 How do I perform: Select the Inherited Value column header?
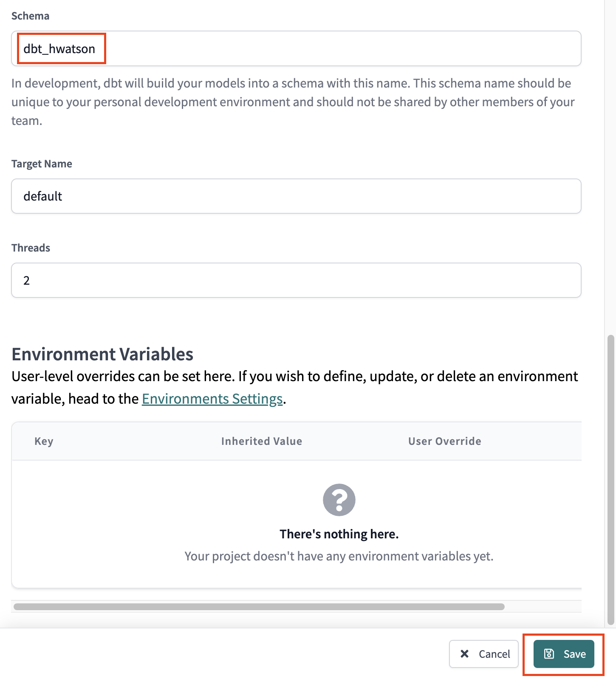tap(261, 441)
